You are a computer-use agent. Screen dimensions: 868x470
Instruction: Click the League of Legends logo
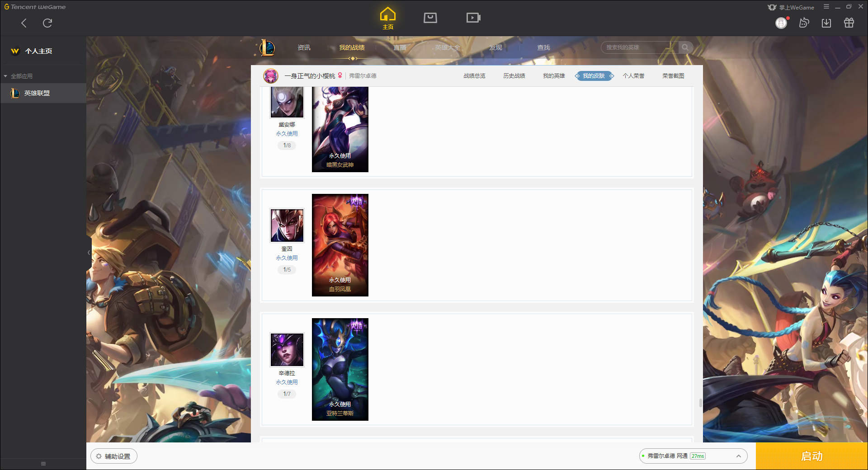[x=267, y=47]
